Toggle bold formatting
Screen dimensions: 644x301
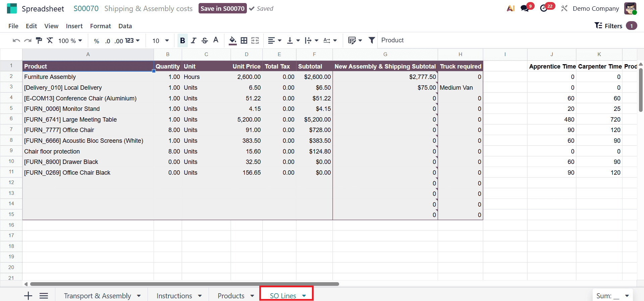(x=182, y=41)
